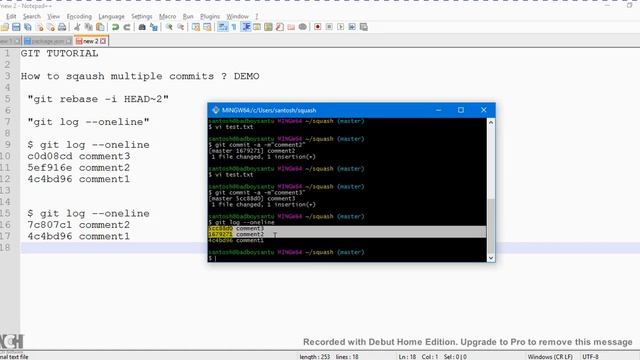
Task: Open the Replace toolbar icon
Action: [x=153, y=27]
